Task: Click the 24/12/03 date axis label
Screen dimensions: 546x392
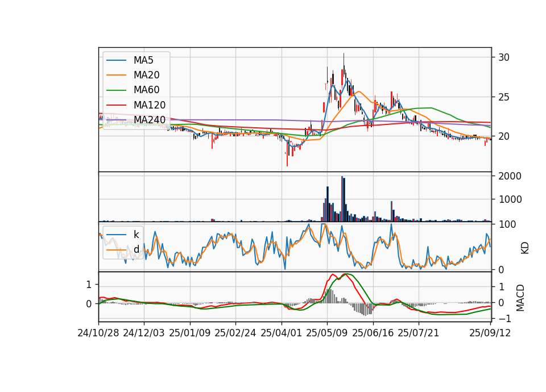Action: tap(144, 333)
